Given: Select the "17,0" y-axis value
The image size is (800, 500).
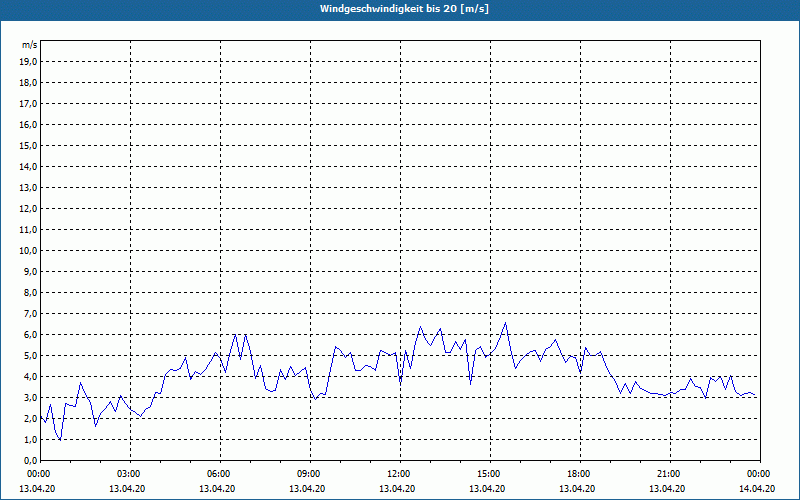Looking at the screenshot, I should coord(28,104).
